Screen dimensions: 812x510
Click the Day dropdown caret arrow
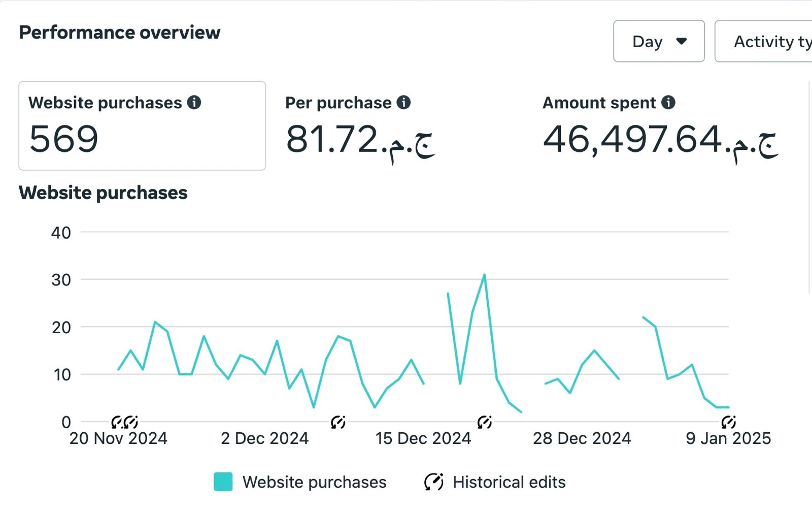[682, 41]
